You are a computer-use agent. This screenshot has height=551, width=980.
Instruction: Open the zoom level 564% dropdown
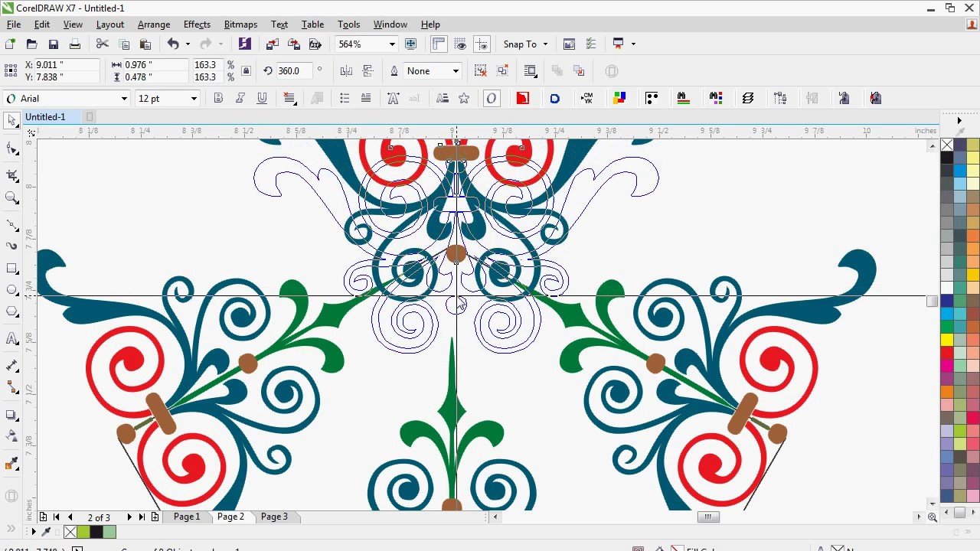point(392,44)
